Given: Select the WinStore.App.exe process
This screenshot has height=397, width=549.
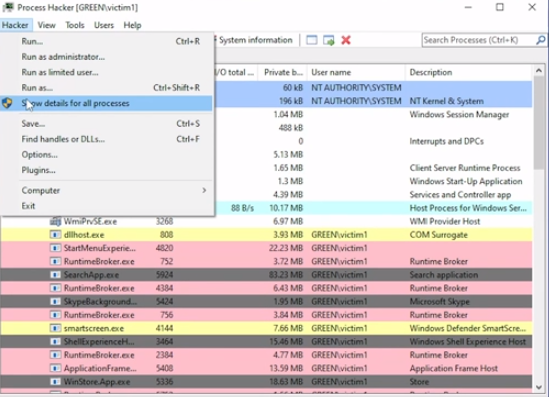Looking at the screenshot, I should [x=266, y=382].
